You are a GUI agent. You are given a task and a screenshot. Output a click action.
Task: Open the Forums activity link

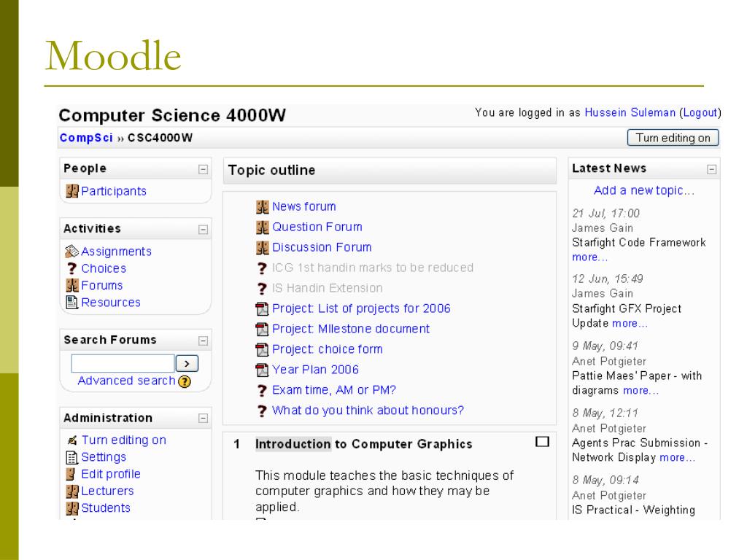pos(102,286)
